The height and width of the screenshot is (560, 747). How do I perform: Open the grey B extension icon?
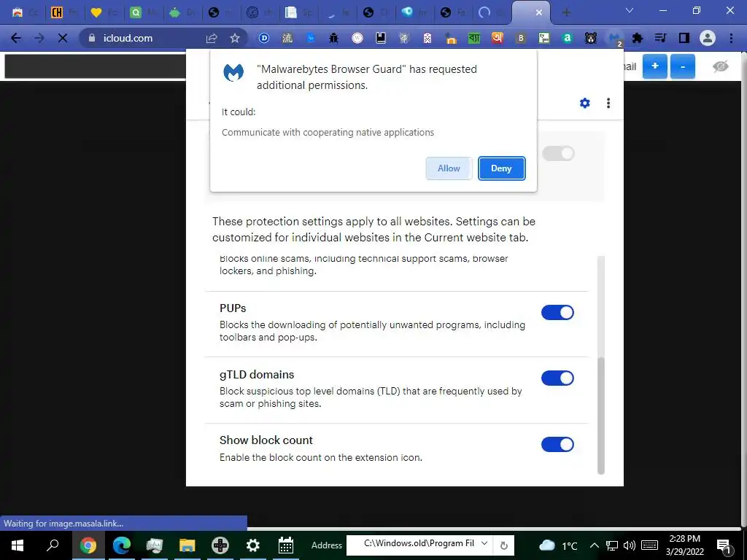coord(521,38)
